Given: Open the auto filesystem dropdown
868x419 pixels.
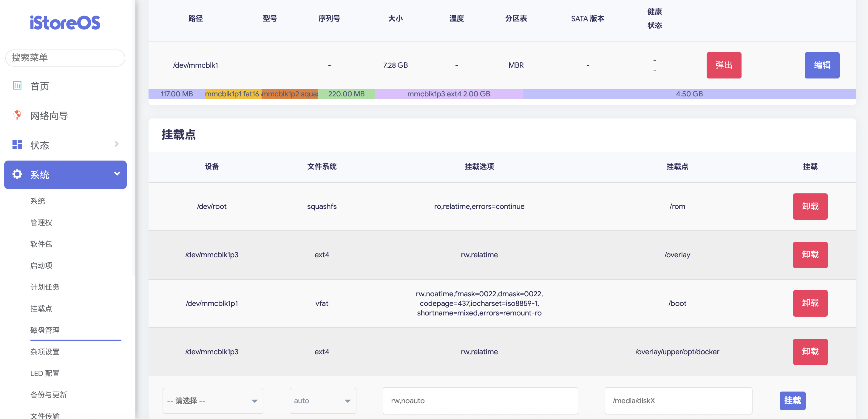Looking at the screenshot, I should pos(322,400).
